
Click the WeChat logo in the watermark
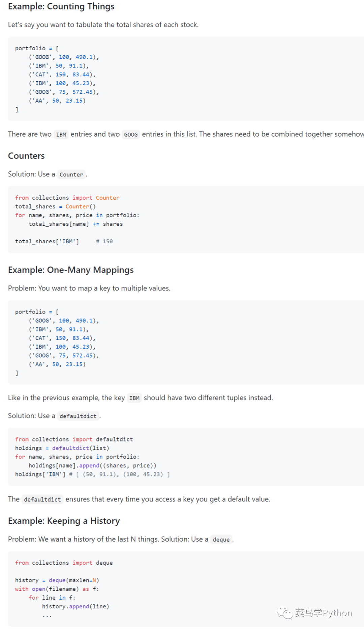[x=284, y=613]
